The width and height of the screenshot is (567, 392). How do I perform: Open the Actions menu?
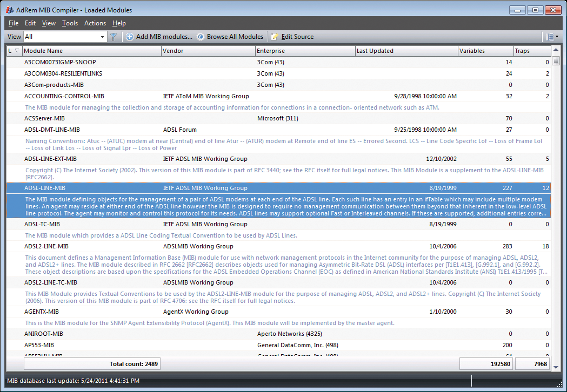(x=95, y=23)
